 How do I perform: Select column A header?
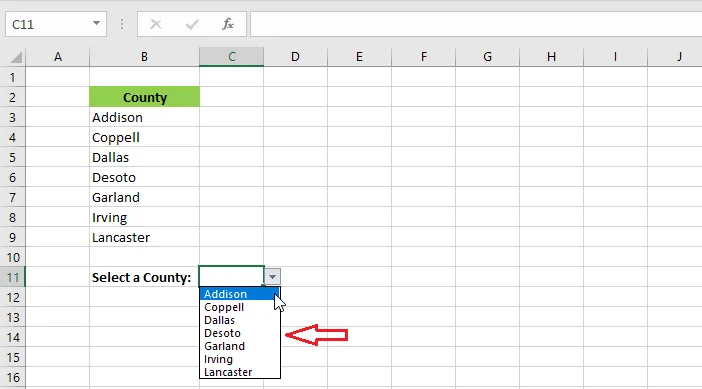58,57
